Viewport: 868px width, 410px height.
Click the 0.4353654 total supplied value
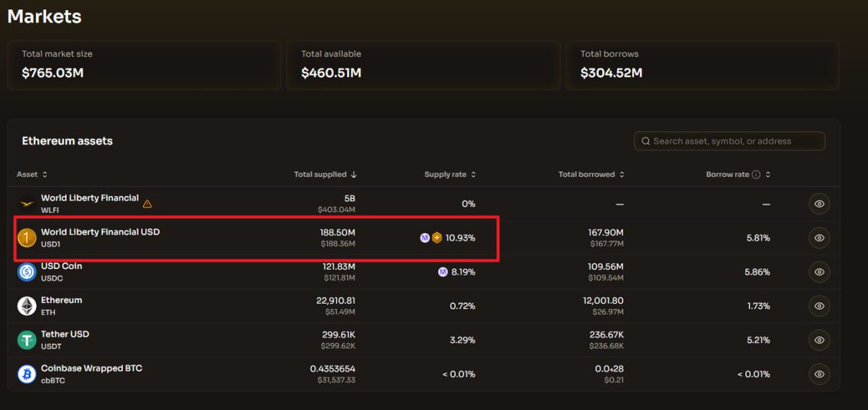tap(333, 368)
